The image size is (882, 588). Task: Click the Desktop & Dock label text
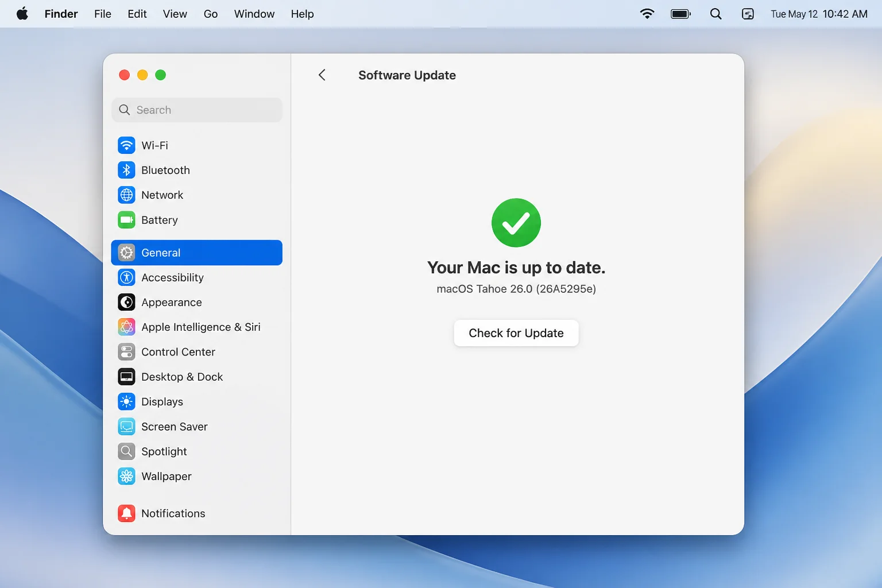(x=182, y=377)
